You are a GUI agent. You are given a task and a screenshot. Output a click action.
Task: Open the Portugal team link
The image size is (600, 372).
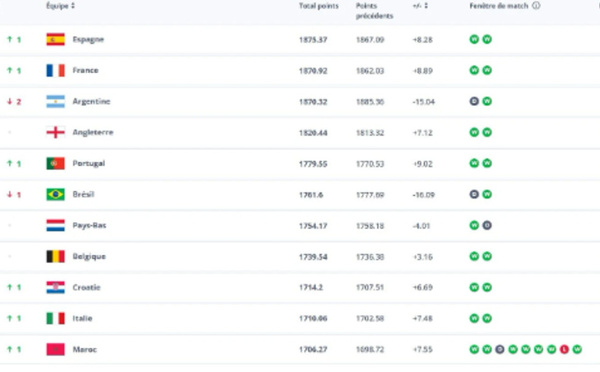(x=89, y=163)
